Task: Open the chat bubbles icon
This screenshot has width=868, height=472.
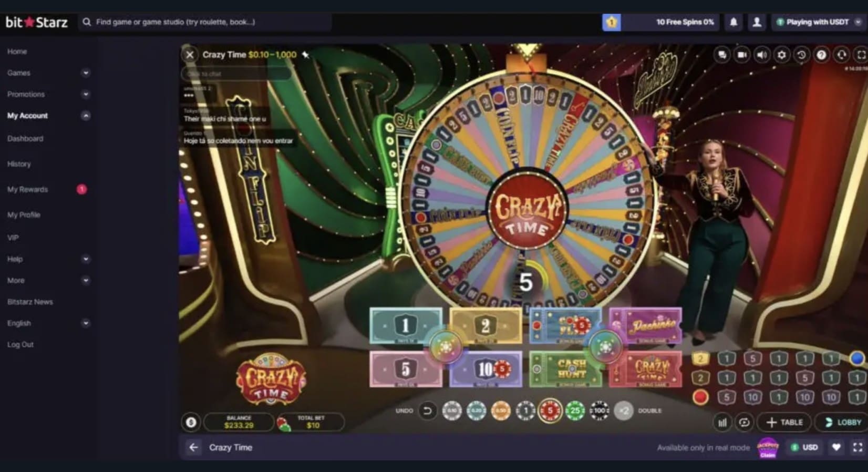Action: pyautogui.click(x=722, y=55)
